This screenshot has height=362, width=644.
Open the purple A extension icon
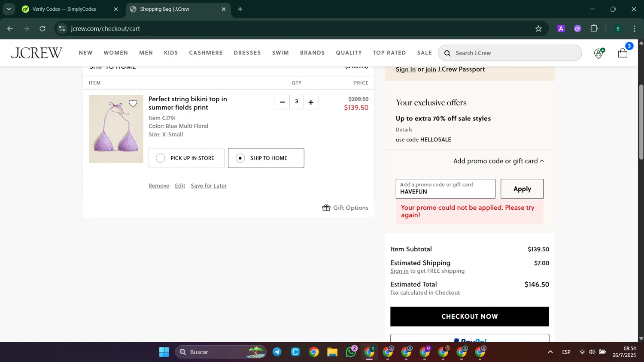[x=561, y=29]
